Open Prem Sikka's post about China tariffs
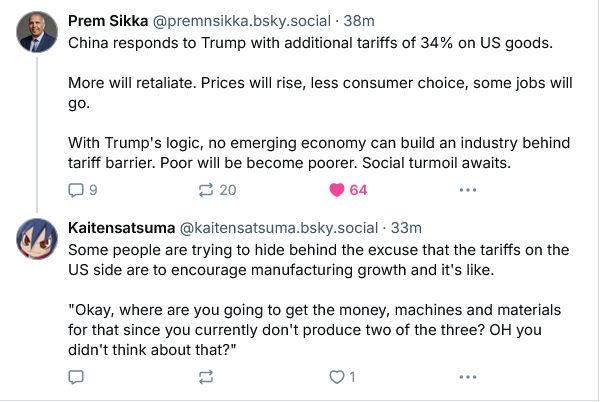This screenshot has width=601, height=402. (320, 103)
